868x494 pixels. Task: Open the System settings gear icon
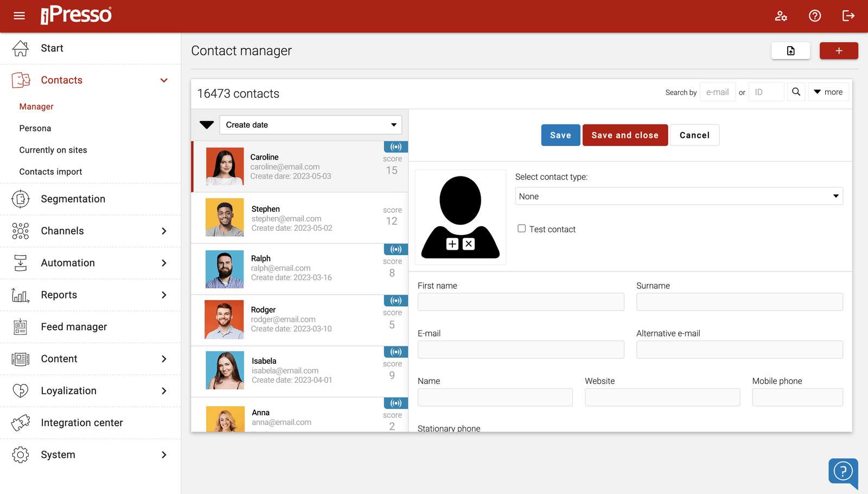[x=20, y=454]
